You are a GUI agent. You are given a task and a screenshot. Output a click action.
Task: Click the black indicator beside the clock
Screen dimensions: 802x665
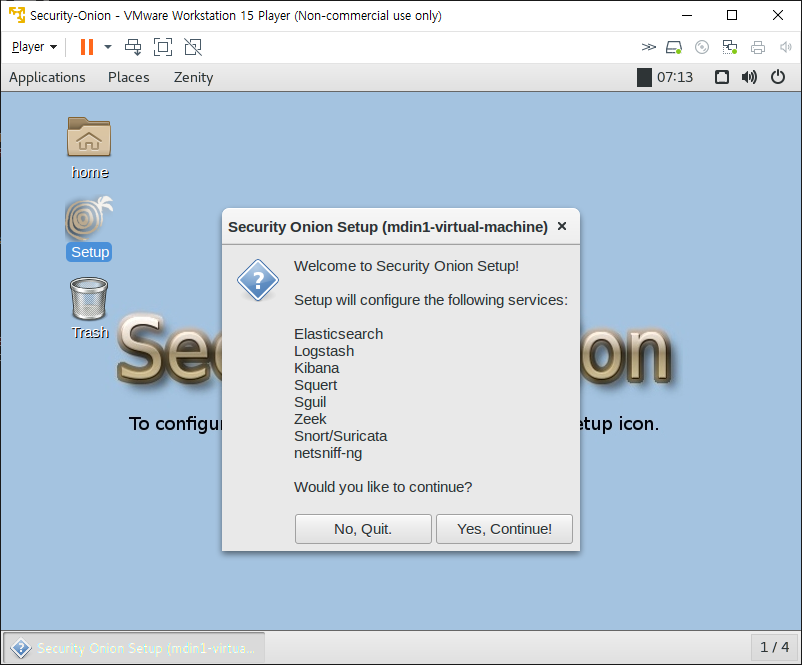click(x=644, y=77)
